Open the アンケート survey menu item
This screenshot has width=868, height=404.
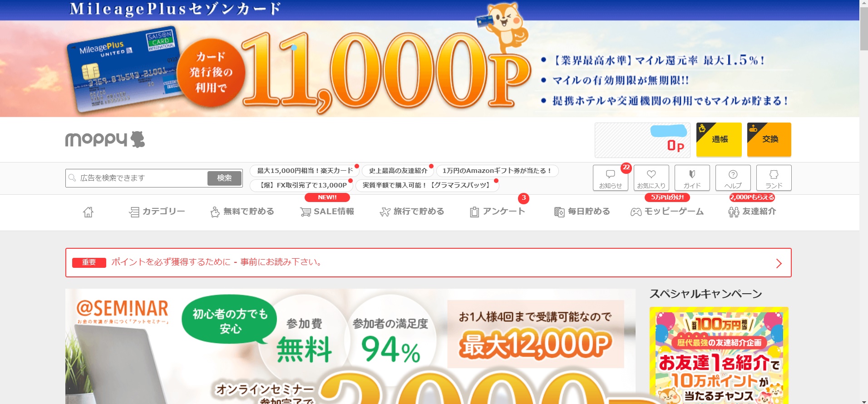[498, 212]
